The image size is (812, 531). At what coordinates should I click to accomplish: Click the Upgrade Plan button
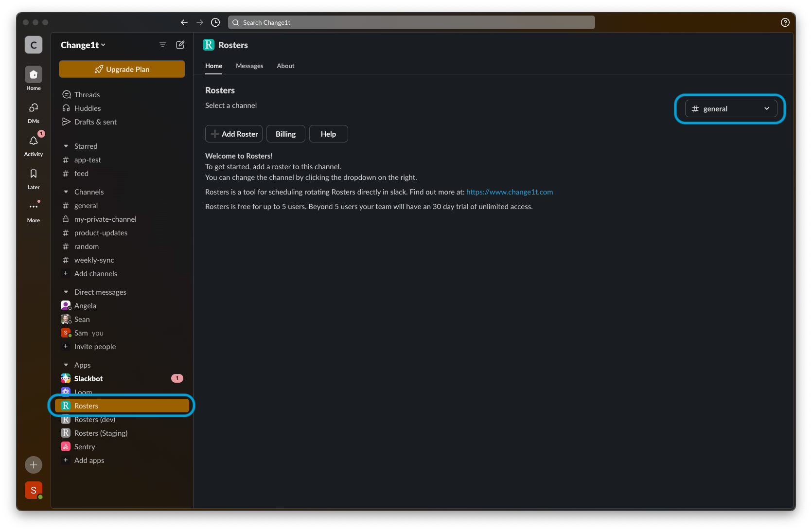coord(122,69)
